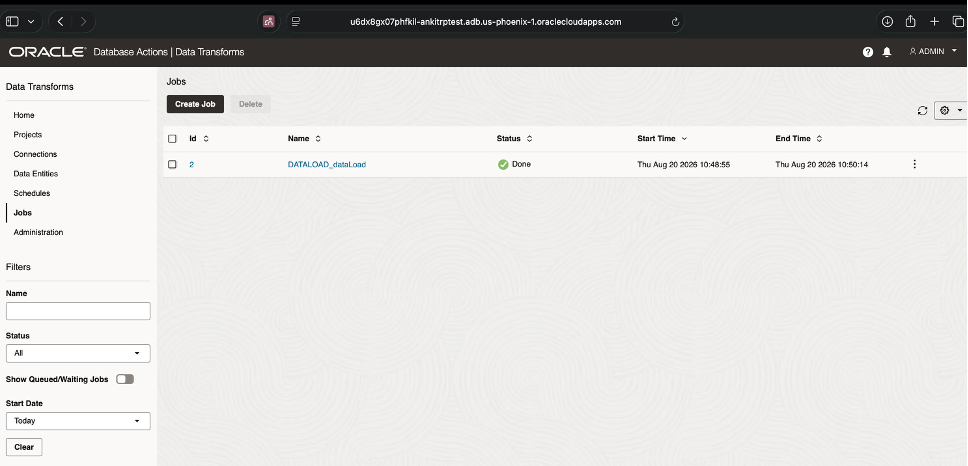Open Connections in the sidebar
This screenshot has height=466, width=968.
point(35,154)
